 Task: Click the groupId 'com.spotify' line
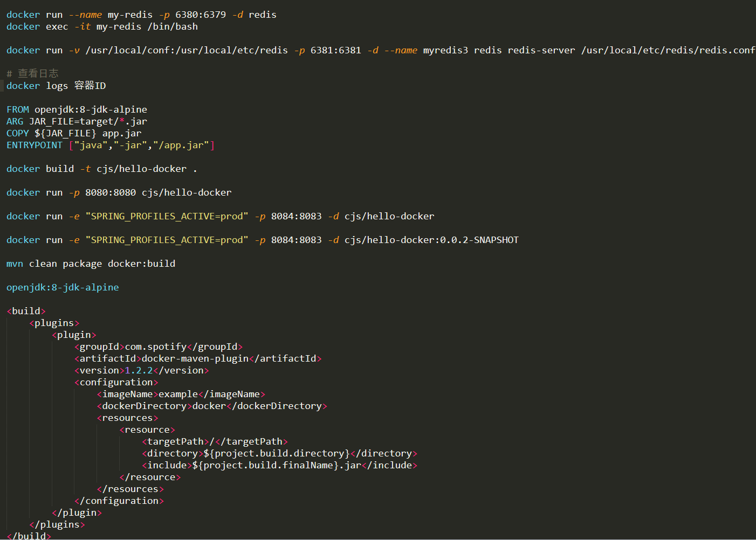tap(159, 347)
